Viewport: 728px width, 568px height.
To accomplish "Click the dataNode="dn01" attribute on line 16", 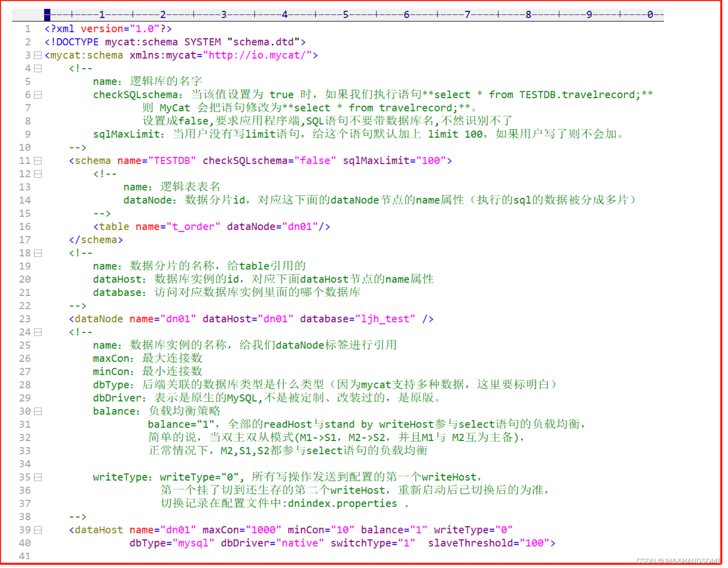I will pyautogui.click(x=272, y=227).
